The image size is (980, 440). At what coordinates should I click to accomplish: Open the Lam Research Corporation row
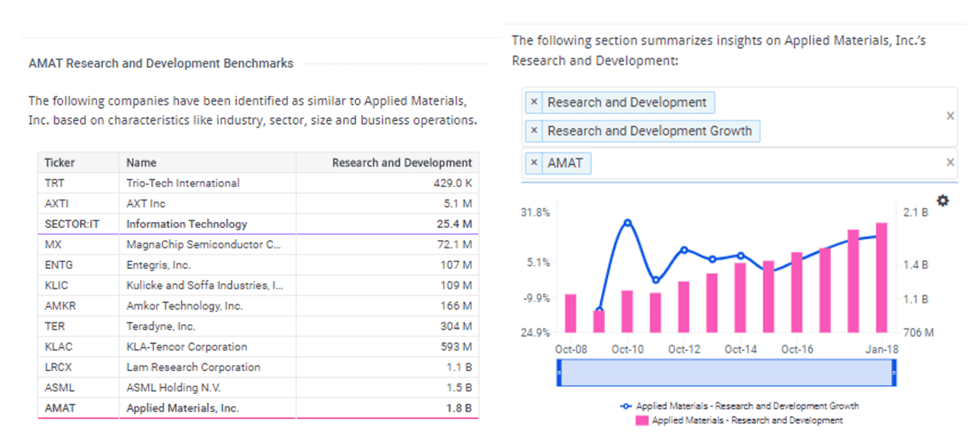coord(193,367)
